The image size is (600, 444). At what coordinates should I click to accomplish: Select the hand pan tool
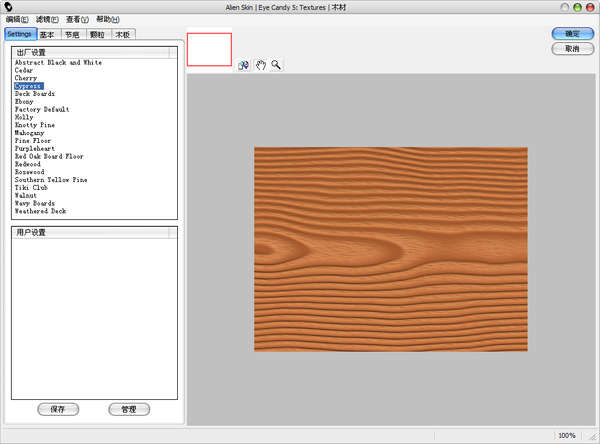coord(260,65)
